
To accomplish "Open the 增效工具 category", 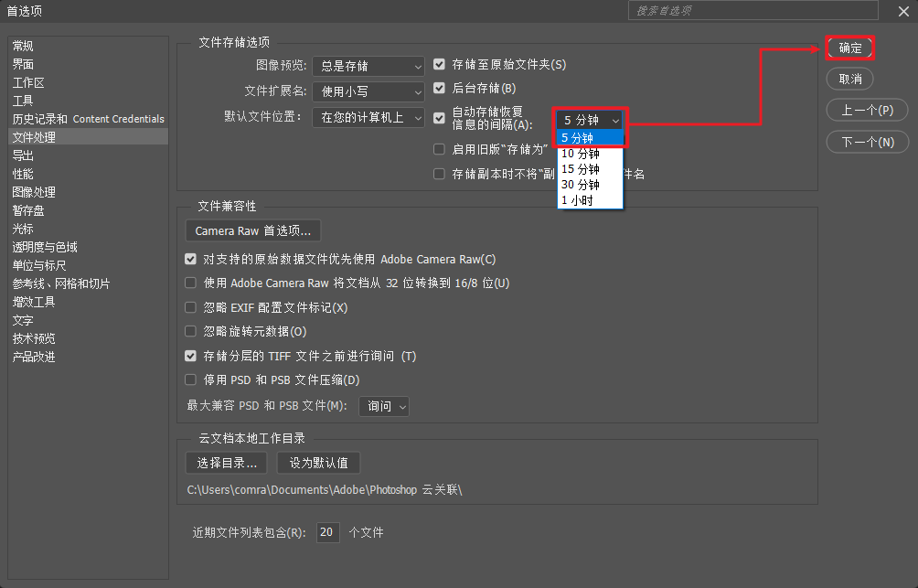I will pyautogui.click(x=34, y=302).
